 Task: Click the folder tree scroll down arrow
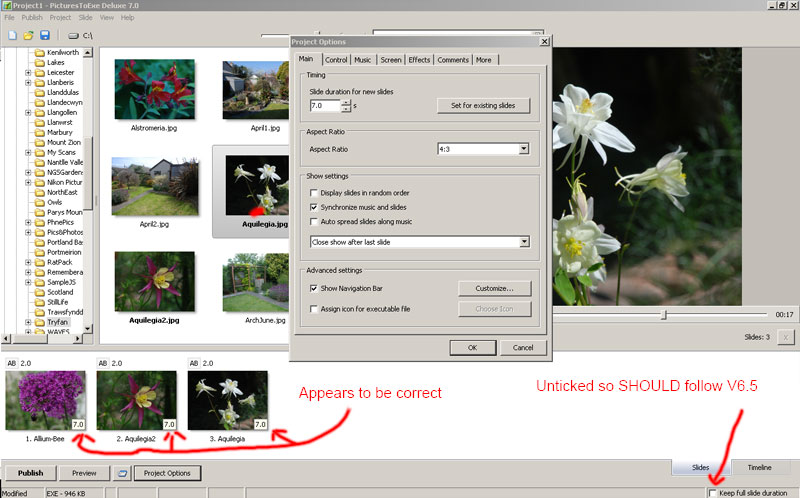[x=88, y=329]
